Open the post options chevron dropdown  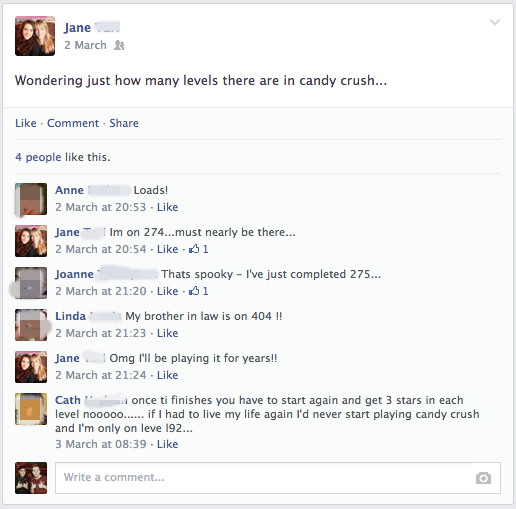click(495, 22)
